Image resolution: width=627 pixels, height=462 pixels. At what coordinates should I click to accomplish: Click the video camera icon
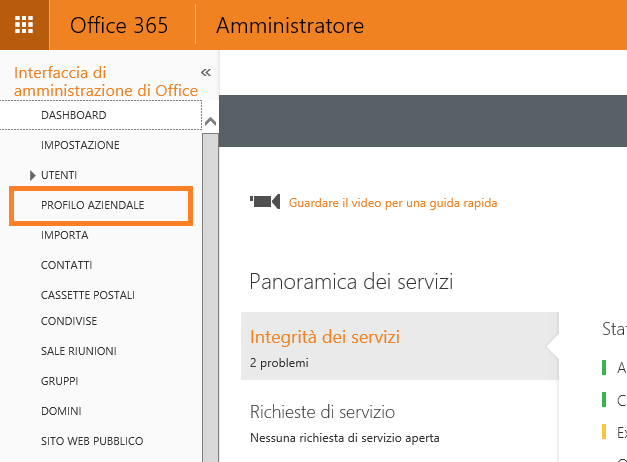click(x=265, y=202)
